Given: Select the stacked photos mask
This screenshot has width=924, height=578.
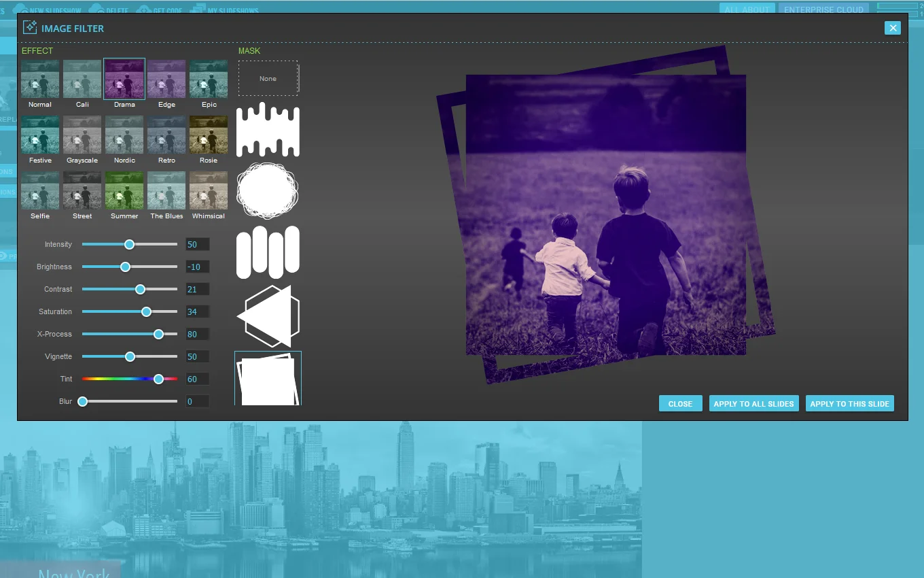Looking at the screenshot, I should click(268, 378).
